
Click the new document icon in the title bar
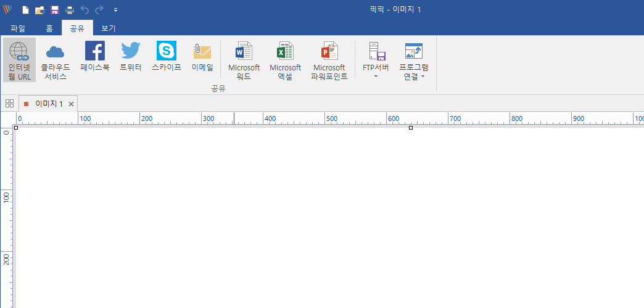25,9
